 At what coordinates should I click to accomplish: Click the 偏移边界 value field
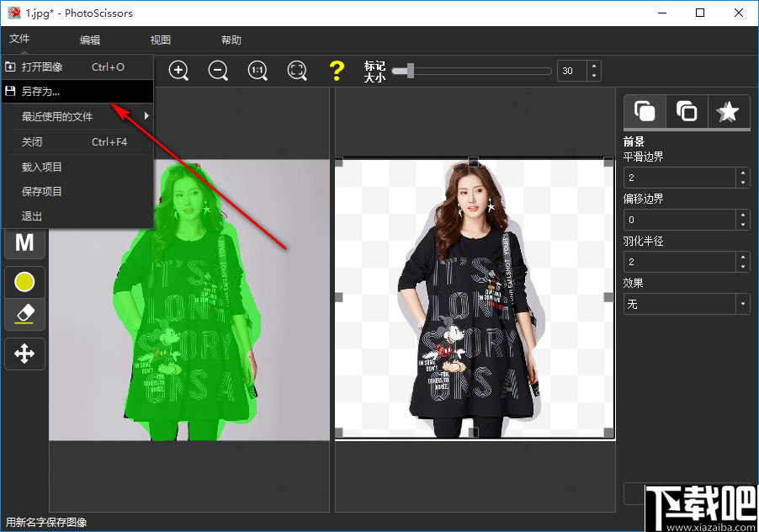pos(680,220)
